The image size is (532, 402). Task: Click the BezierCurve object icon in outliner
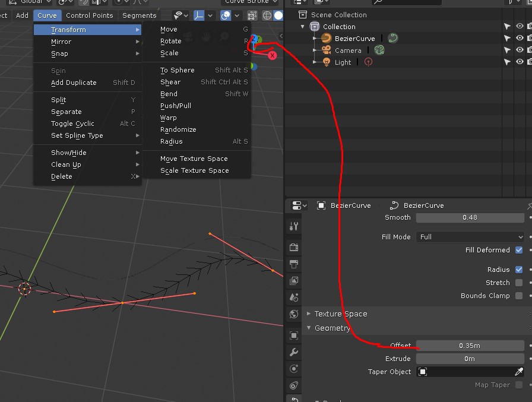326,39
